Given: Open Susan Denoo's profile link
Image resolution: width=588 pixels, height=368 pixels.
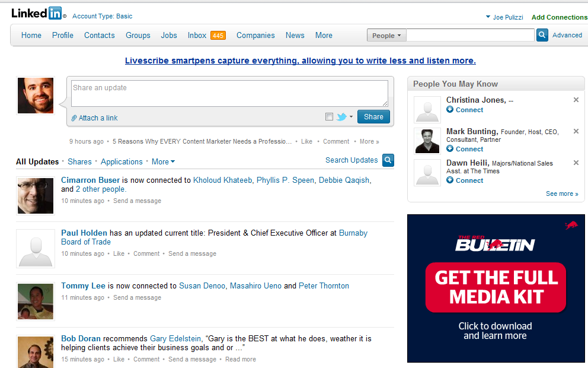Looking at the screenshot, I should coord(202,285).
